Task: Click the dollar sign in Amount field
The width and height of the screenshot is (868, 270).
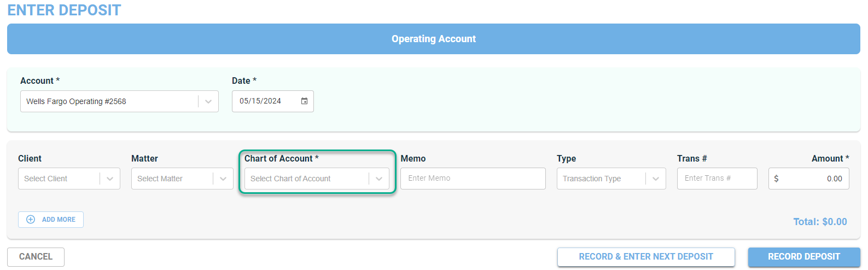Action: [776, 179]
